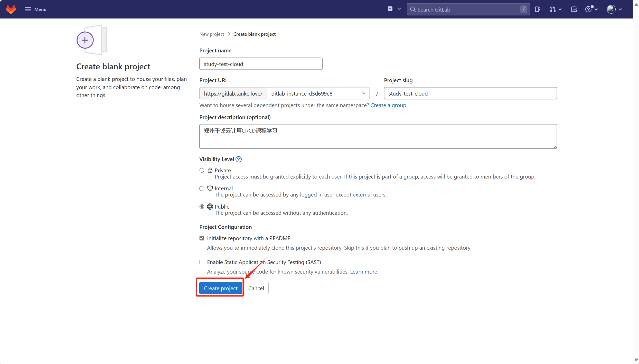
Task: Select the Private visibility radio button
Action: click(202, 170)
